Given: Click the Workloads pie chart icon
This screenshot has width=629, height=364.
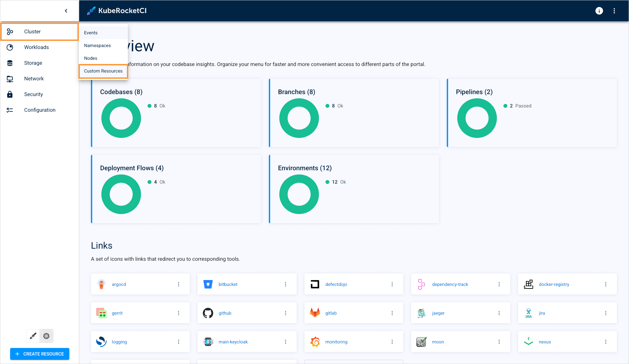Looking at the screenshot, I should point(10,47).
